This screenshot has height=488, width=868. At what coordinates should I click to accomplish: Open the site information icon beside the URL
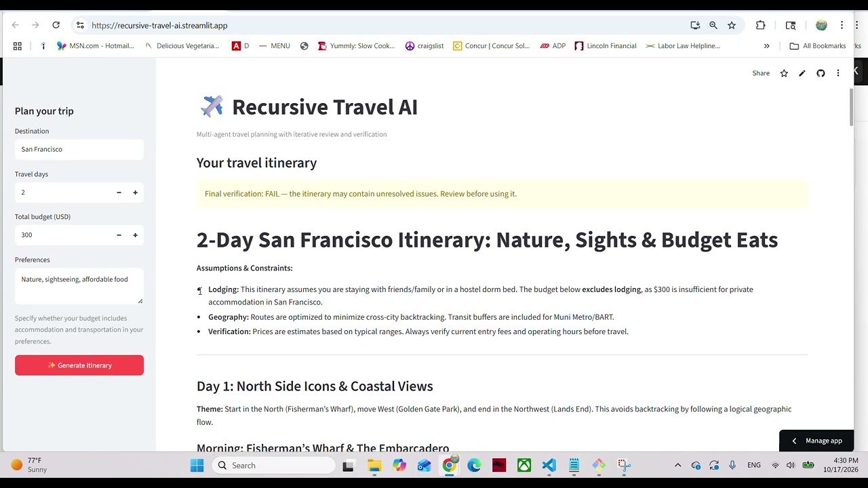tap(80, 25)
